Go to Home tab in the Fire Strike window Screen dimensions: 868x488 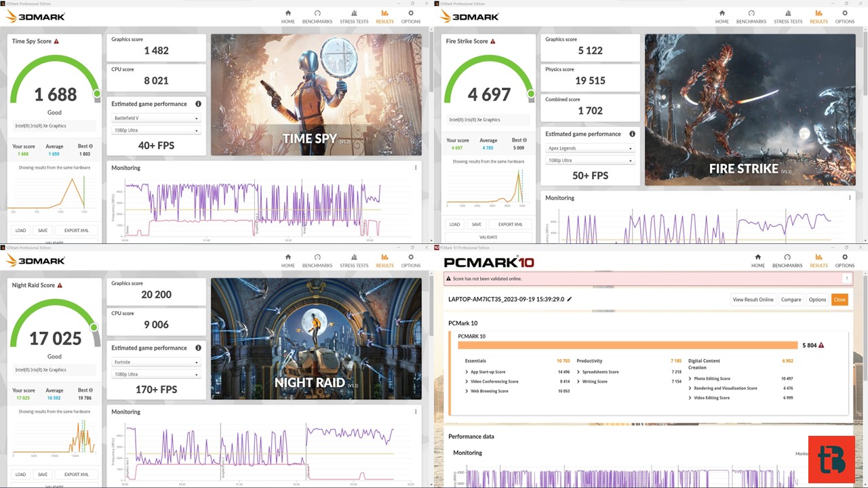[722, 17]
